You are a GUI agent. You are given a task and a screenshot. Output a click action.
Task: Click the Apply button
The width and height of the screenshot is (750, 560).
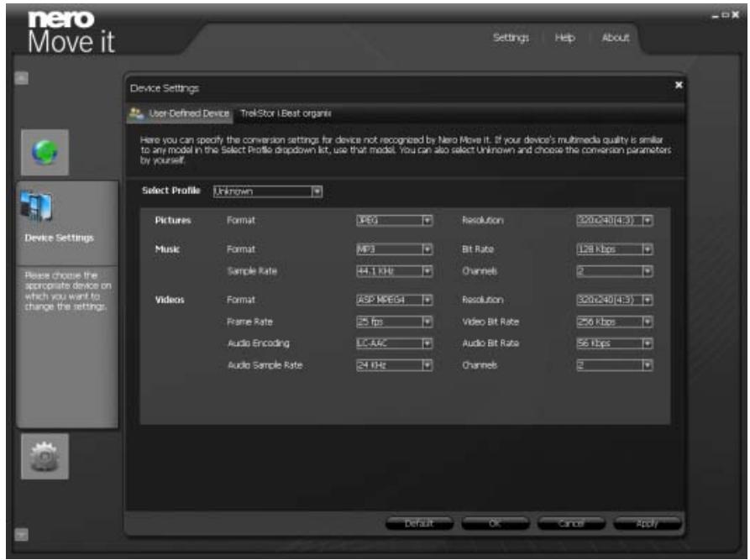(648, 523)
